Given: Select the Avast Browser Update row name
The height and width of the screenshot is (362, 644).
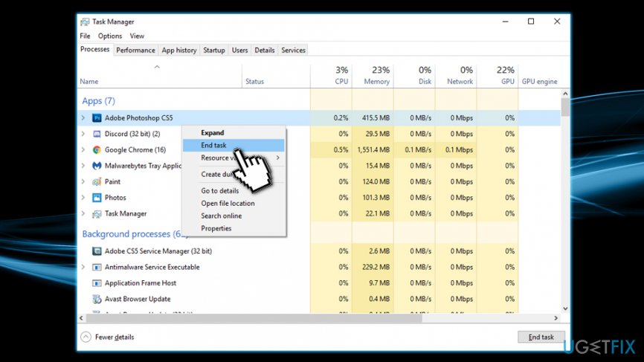Looking at the screenshot, I should click(x=138, y=300).
